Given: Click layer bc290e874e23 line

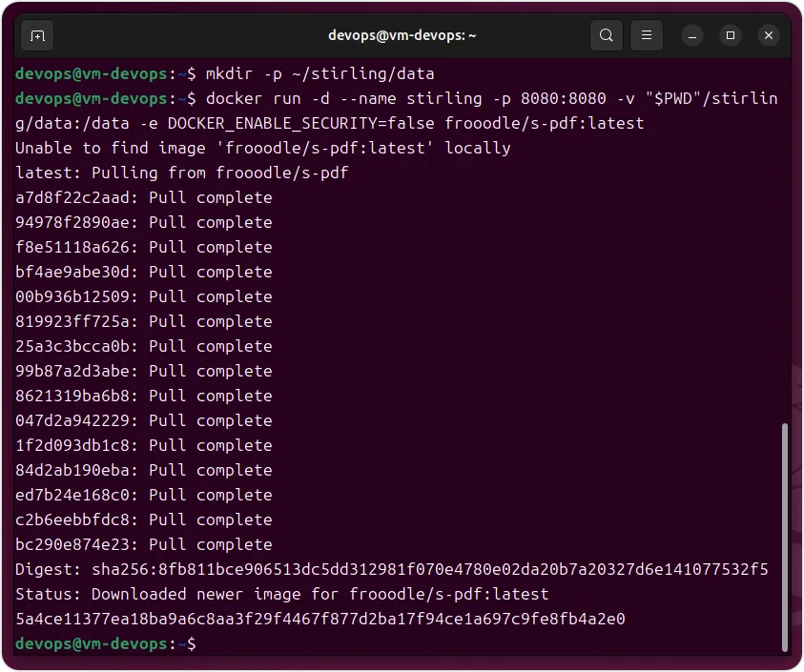Looking at the screenshot, I should click(x=144, y=544).
